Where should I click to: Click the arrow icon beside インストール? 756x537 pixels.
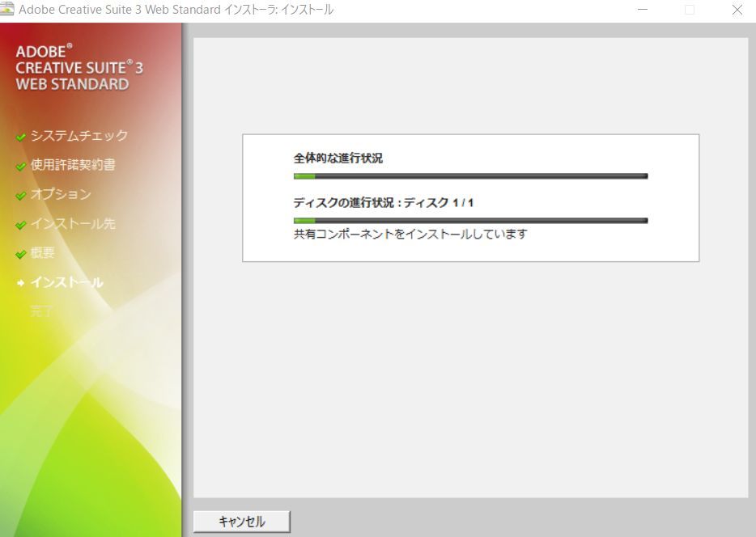click(x=23, y=281)
